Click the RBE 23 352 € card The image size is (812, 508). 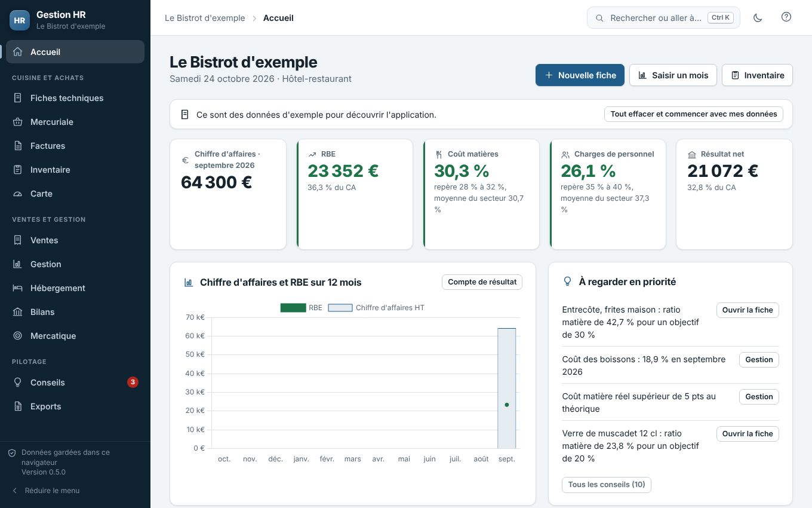[355, 194]
